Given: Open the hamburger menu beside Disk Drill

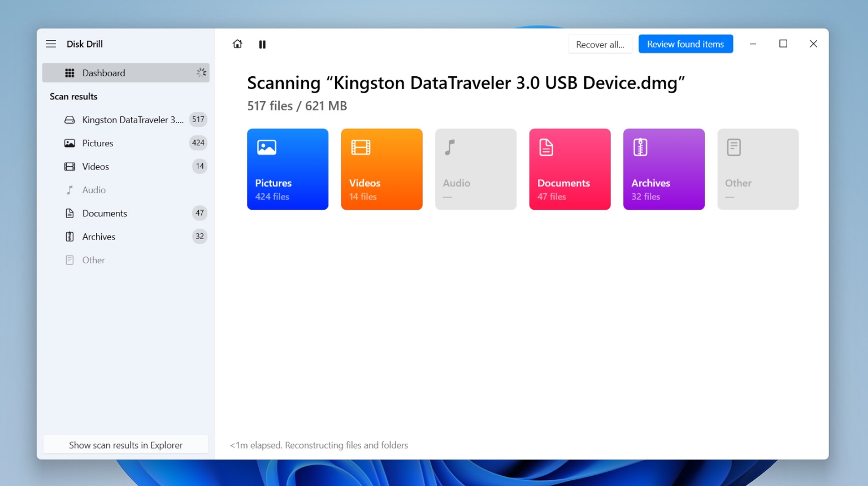Looking at the screenshot, I should coord(51,44).
